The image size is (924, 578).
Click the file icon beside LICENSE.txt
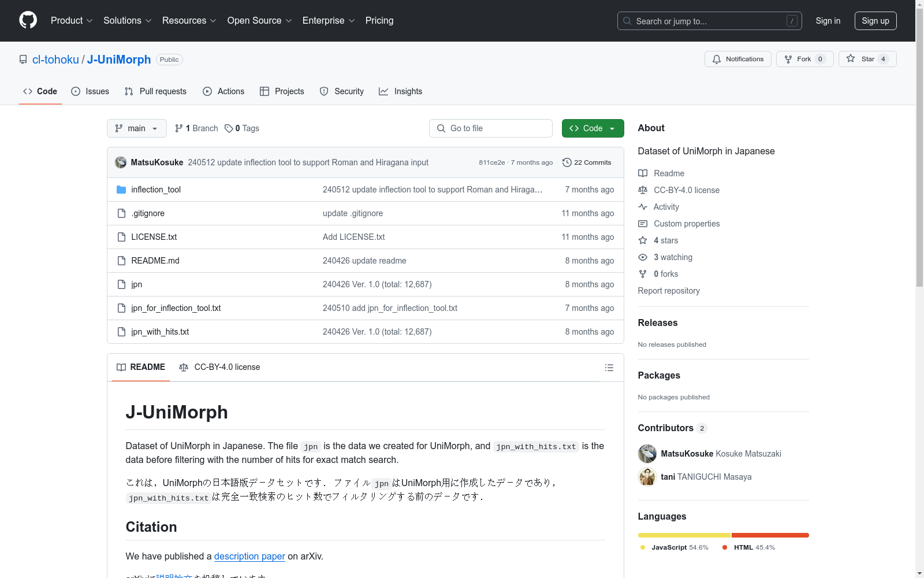[121, 237]
